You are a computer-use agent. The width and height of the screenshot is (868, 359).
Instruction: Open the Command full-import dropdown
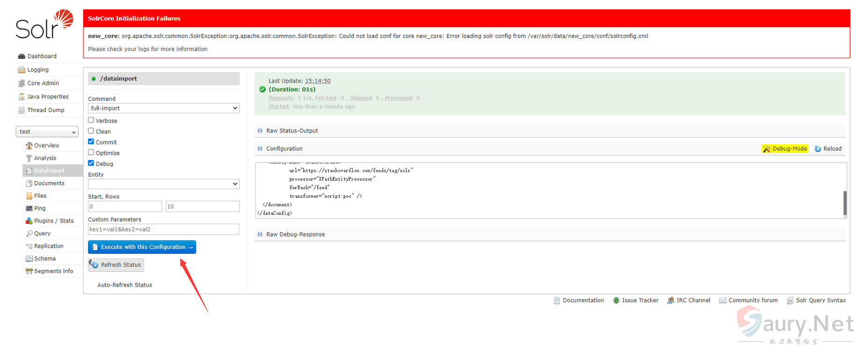click(x=163, y=108)
